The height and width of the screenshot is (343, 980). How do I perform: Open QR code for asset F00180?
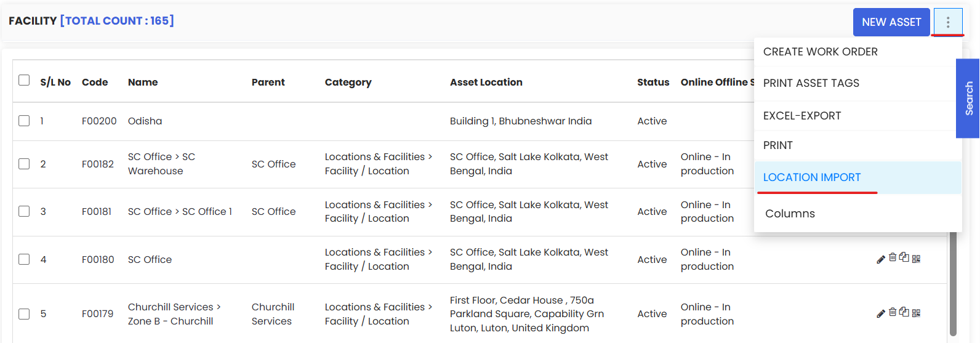coord(916,259)
